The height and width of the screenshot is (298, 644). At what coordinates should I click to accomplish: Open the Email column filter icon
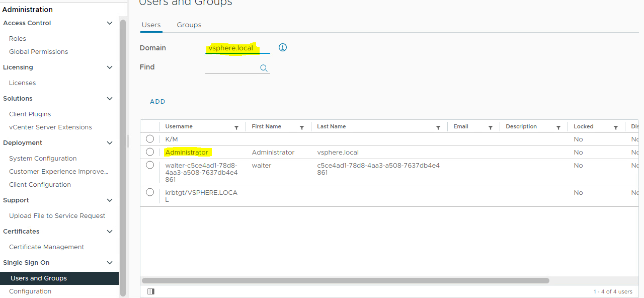(491, 127)
